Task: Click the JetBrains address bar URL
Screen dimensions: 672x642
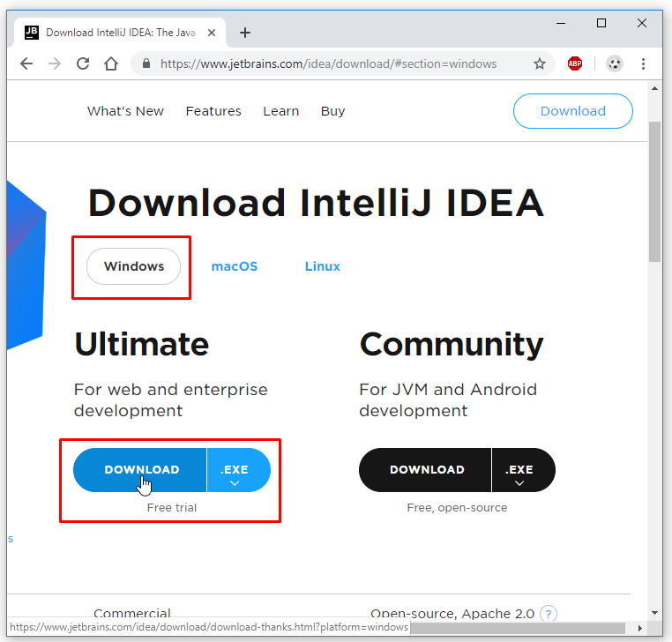Action: pyautogui.click(x=328, y=63)
